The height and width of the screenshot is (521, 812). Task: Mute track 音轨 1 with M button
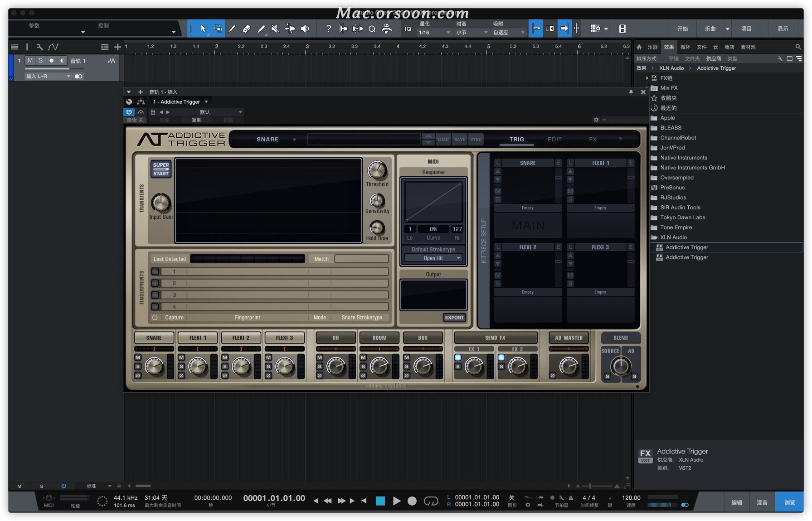coord(30,61)
